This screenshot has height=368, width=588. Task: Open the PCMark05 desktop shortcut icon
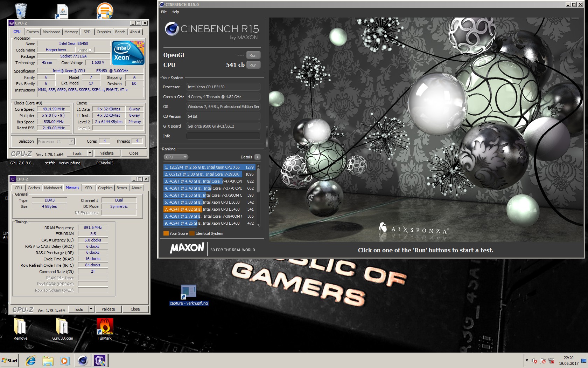pos(105,163)
